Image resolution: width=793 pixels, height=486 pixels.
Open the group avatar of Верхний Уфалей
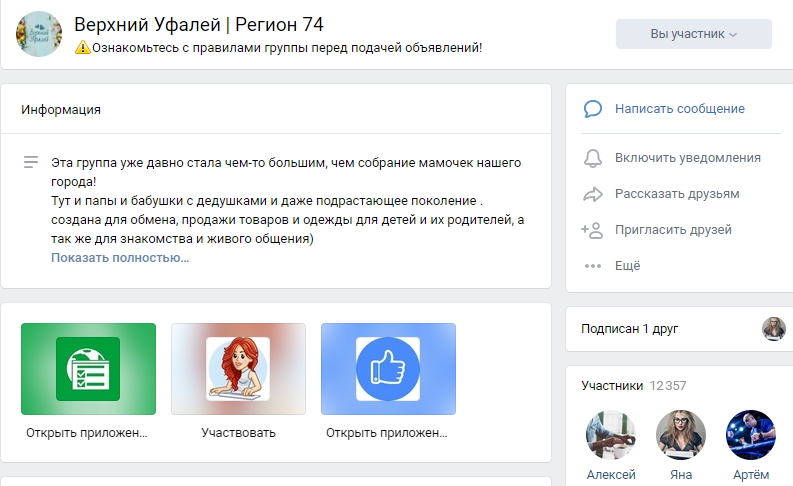click(39, 34)
